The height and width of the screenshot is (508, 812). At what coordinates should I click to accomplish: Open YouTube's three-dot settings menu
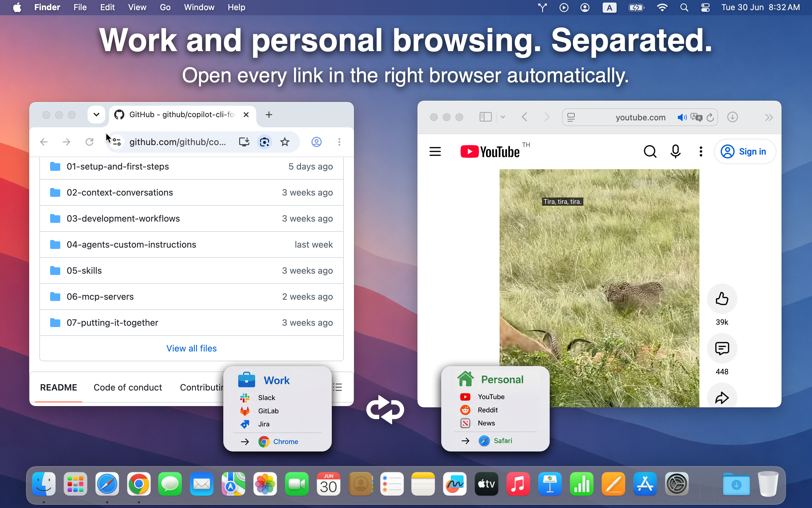tap(701, 151)
